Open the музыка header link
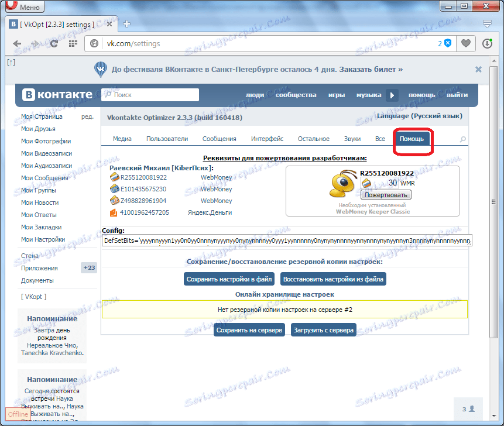The width and height of the screenshot is (504, 426). 369,95
